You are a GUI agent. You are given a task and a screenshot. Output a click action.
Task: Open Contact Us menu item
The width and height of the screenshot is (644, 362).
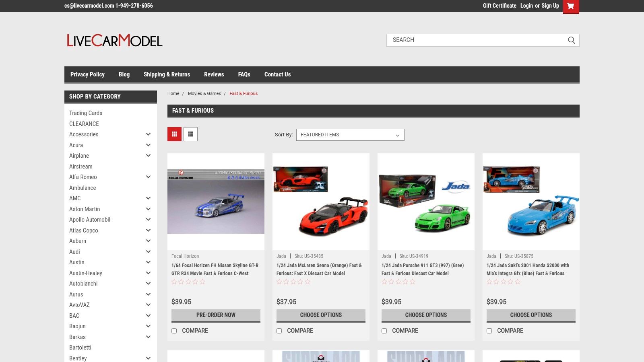click(x=277, y=74)
